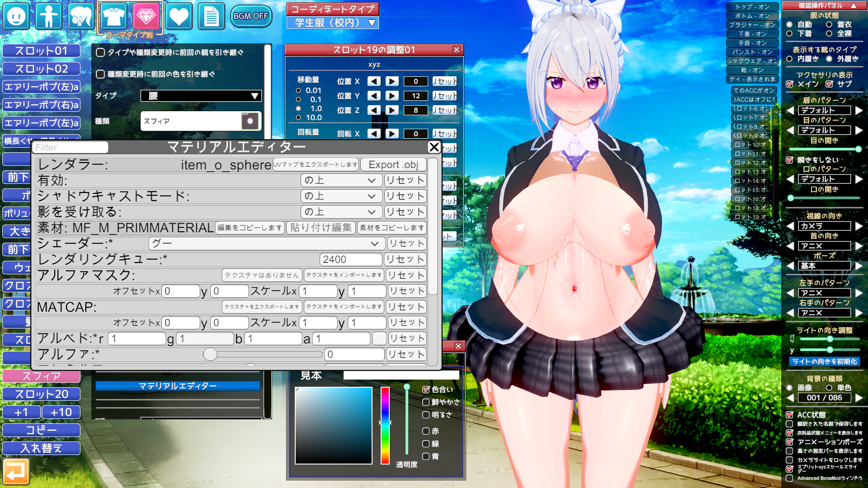Open the coordinate type 学生服 dropdown
The height and width of the screenshot is (488, 868).
333,23
